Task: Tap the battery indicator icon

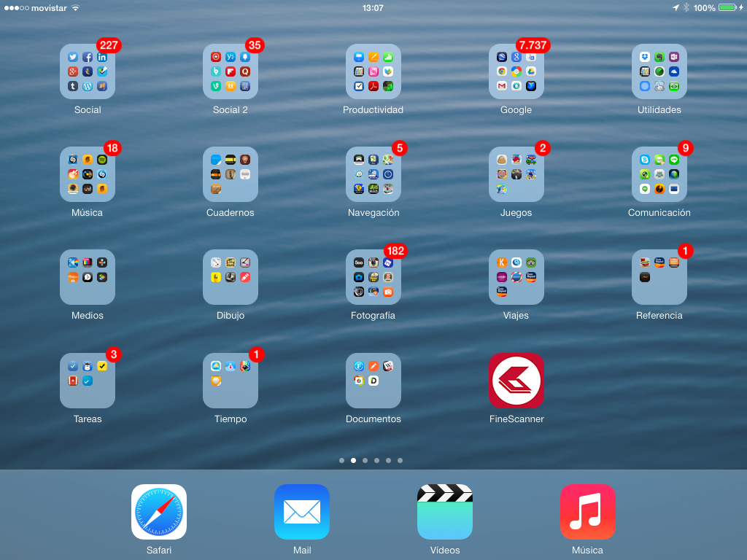Action: coord(728,7)
